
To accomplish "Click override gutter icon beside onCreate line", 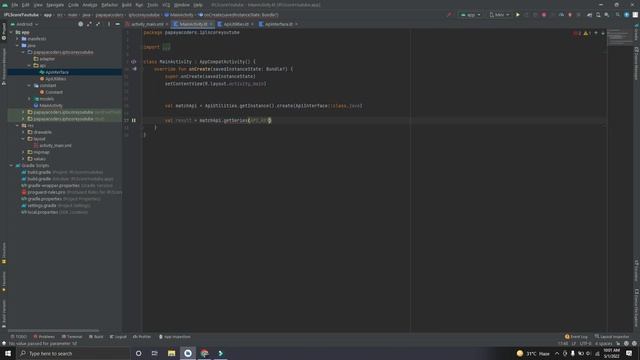I will point(134,69).
